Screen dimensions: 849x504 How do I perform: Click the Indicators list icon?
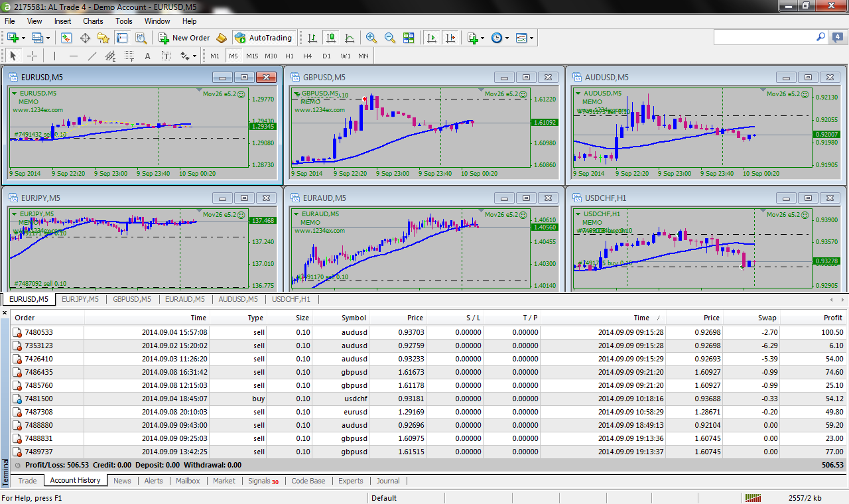[472, 38]
